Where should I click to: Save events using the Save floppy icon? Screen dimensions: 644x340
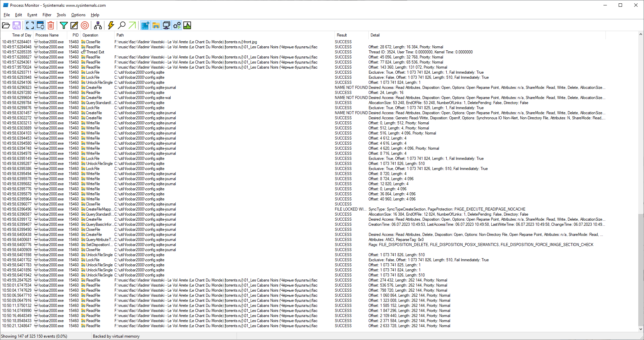(17, 25)
